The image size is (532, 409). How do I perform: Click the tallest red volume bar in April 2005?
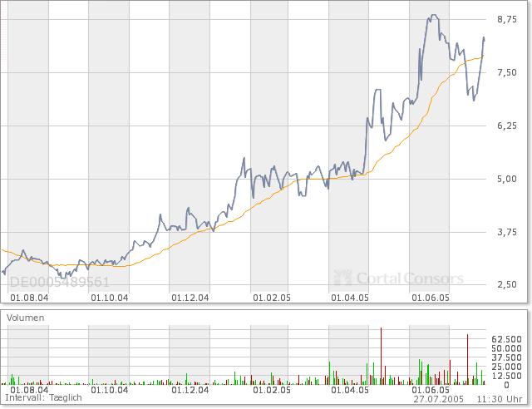coord(381,356)
